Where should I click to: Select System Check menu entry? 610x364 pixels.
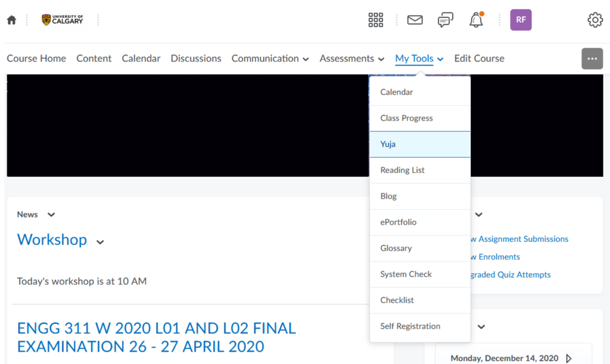420,275
